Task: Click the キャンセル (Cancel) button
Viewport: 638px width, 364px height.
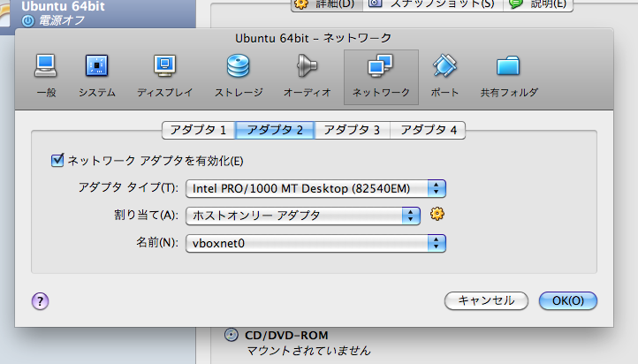Action: [x=485, y=300]
